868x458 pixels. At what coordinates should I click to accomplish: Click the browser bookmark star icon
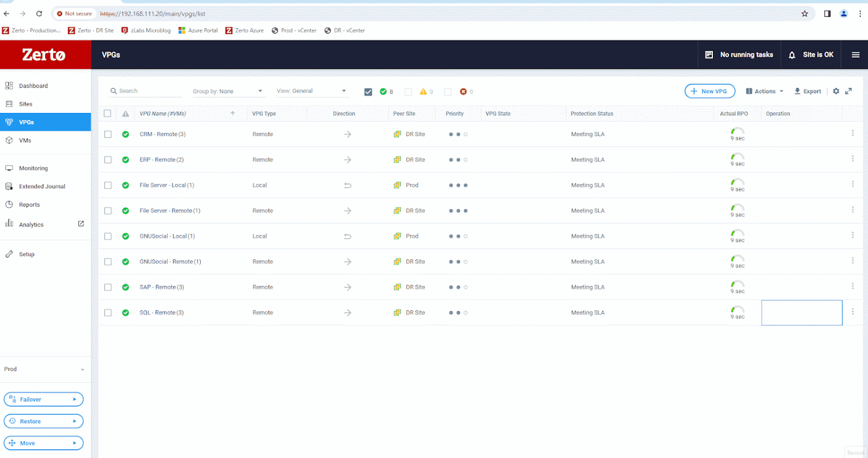(804, 13)
